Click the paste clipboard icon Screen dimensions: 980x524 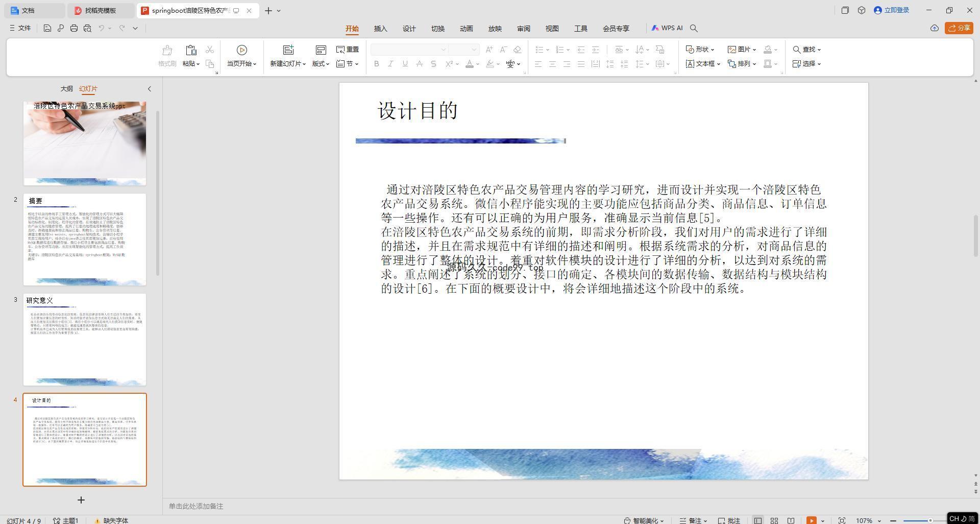click(x=191, y=50)
